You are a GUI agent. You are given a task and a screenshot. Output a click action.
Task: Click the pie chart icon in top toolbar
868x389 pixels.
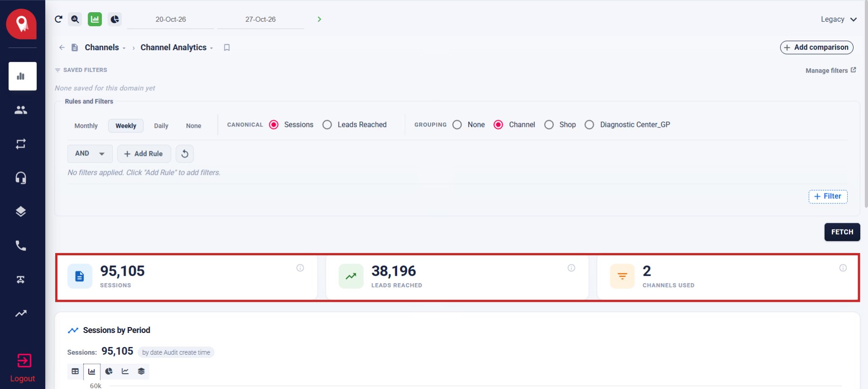(115, 19)
